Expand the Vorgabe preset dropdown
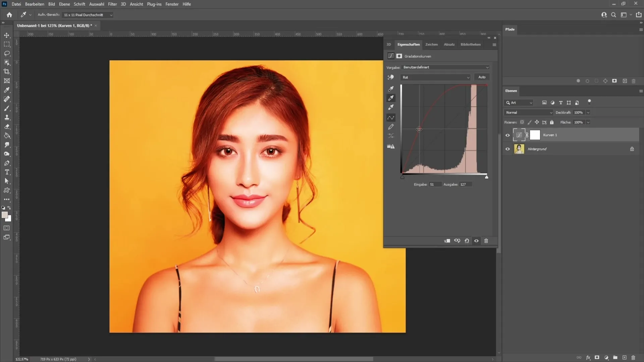The width and height of the screenshot is (644, 362). tap(487, 67)
